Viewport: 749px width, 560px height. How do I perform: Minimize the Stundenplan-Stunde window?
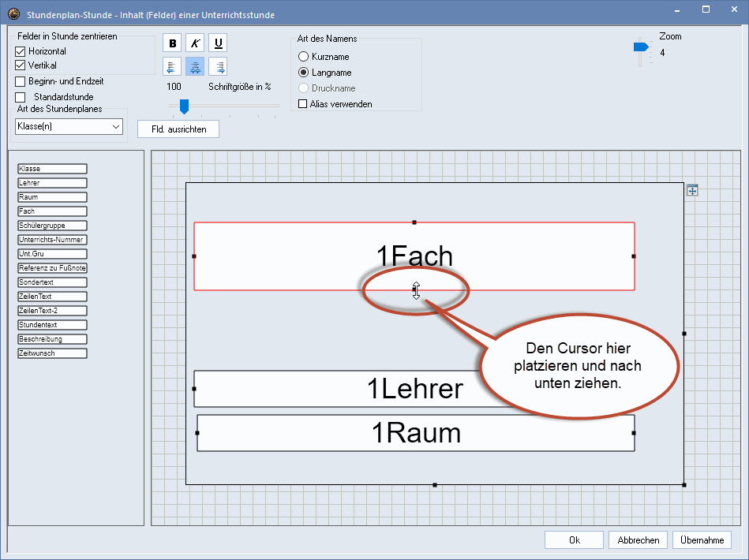[677, 9]
